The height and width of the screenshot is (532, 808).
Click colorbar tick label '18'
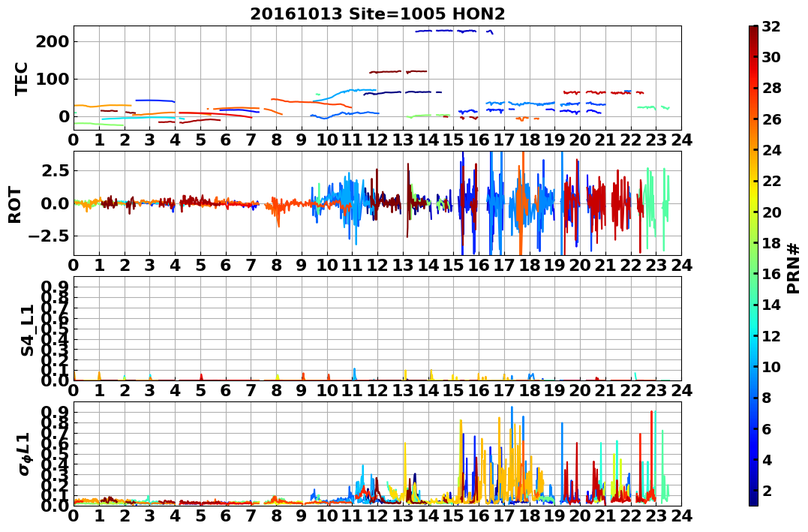point(772,243)
